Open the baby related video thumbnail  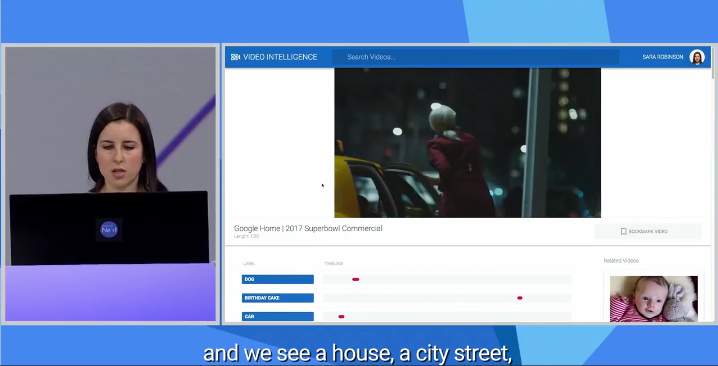coord(653,299)
